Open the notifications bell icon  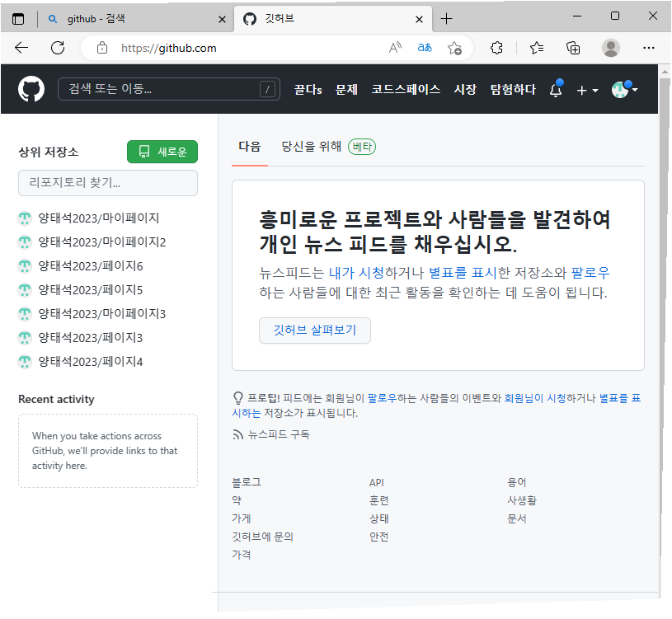click(556, 89)
